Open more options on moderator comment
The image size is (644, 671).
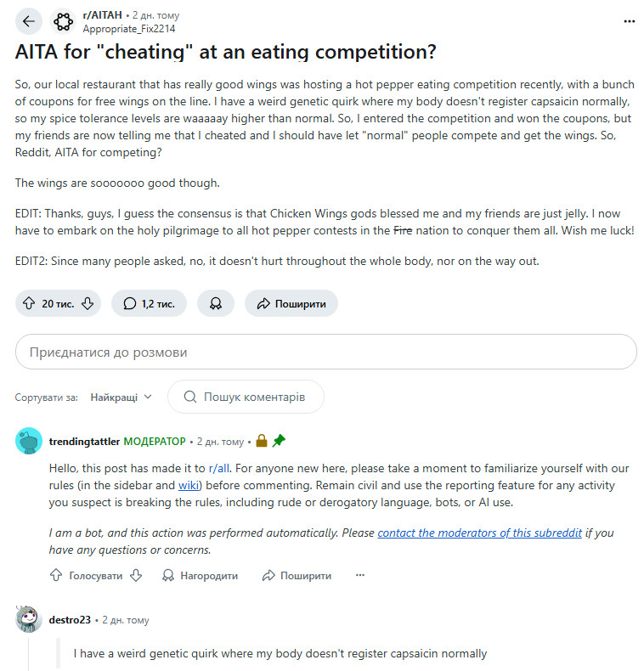coord(360,575)
